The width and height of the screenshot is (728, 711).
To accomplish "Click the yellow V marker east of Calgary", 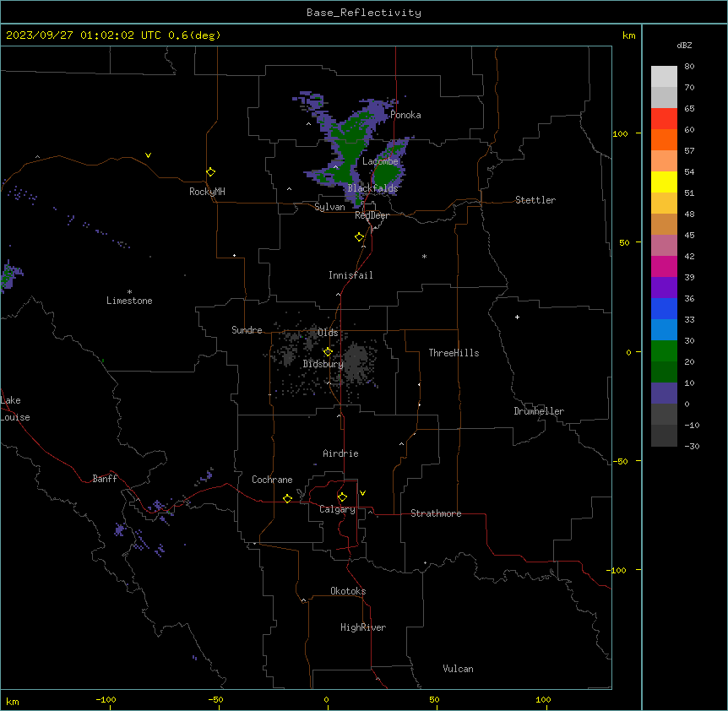I will pyautogui.click(x=362, y=493).
